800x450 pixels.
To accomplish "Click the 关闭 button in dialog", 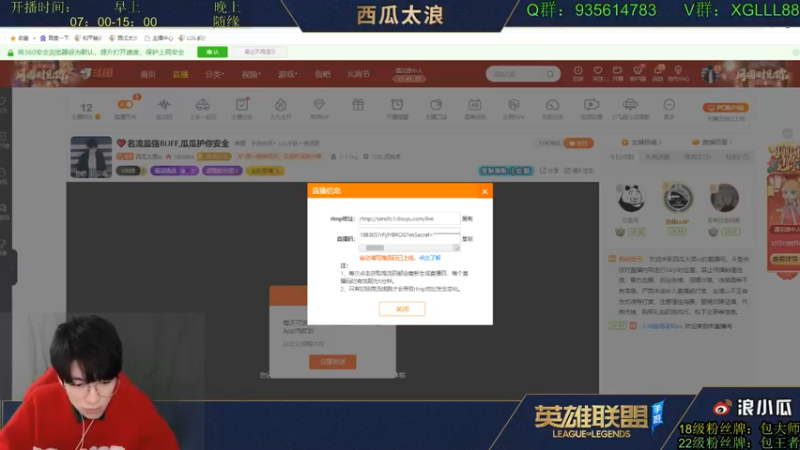I will pos(402,309).
